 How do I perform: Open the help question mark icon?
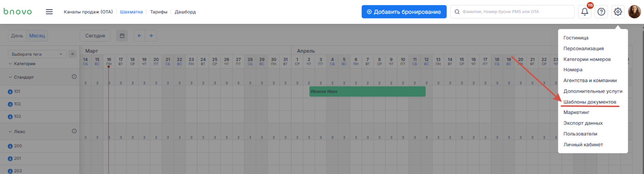click(601, 12)
